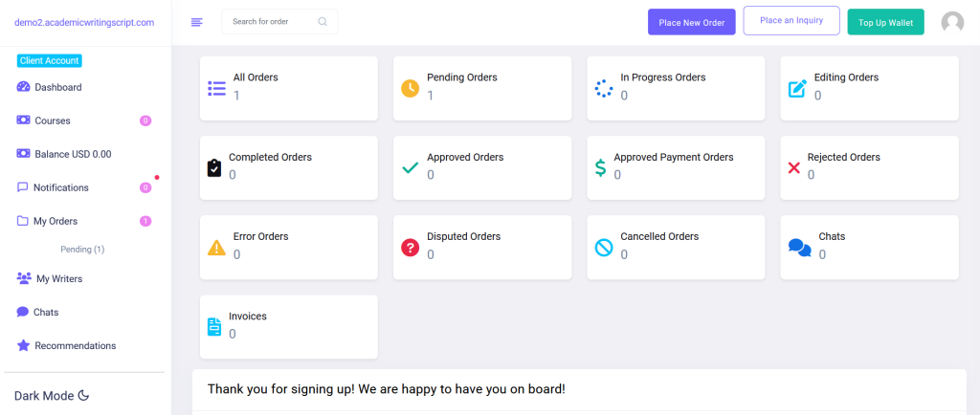This screenshot has width=980, height=415.
Task: Click the Pending Orders clock icon
Action: click(410, 88)
